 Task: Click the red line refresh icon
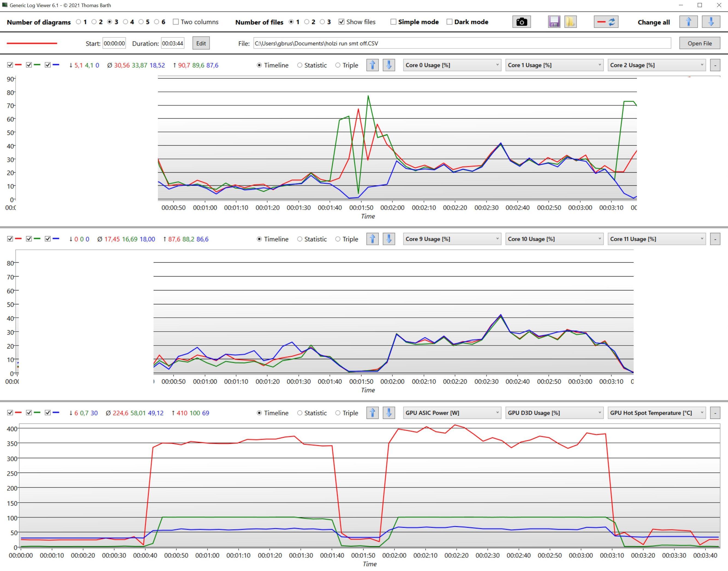tap(606, 22)
